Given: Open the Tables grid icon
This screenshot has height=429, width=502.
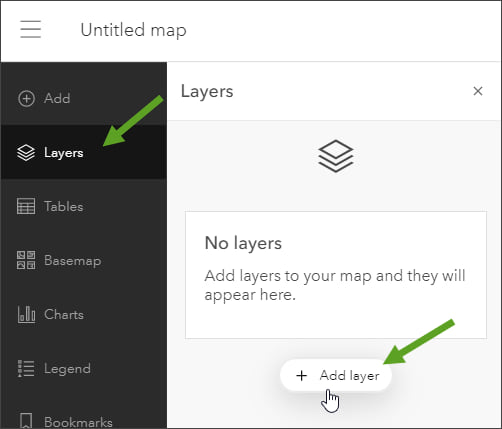Looking at the screenshot, I should click(26, 206).
